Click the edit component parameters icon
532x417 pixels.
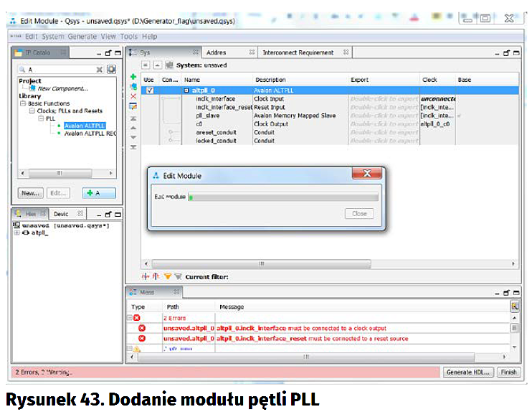[x=133, y=106]
